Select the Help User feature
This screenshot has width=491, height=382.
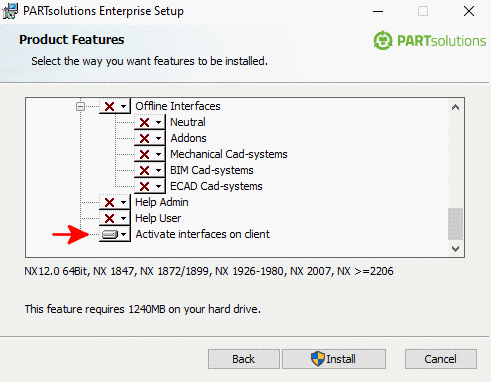[x=158, y=218]
